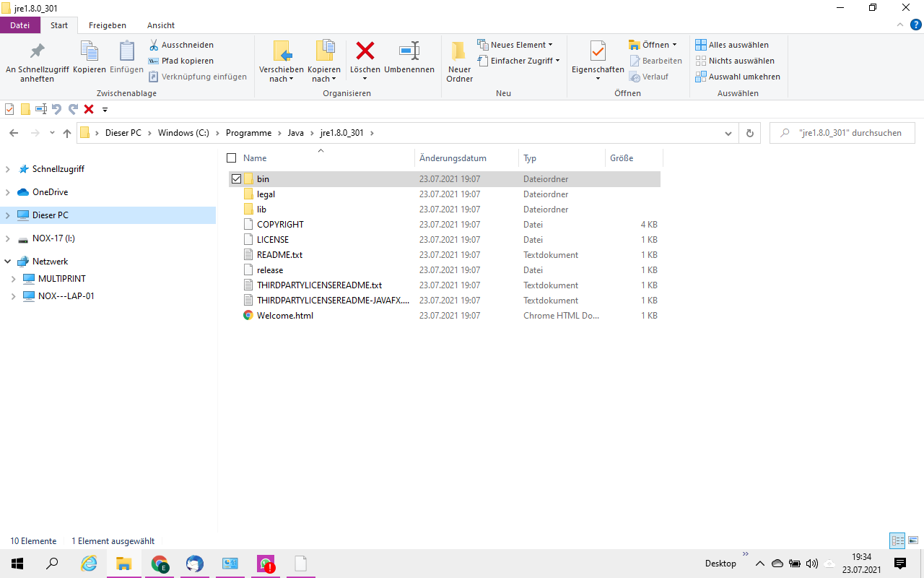Image resolution: width=924 pixels, height=578 pixels.
Task: Click Pfad kopieren button
Action: click(x=180, y=61)
